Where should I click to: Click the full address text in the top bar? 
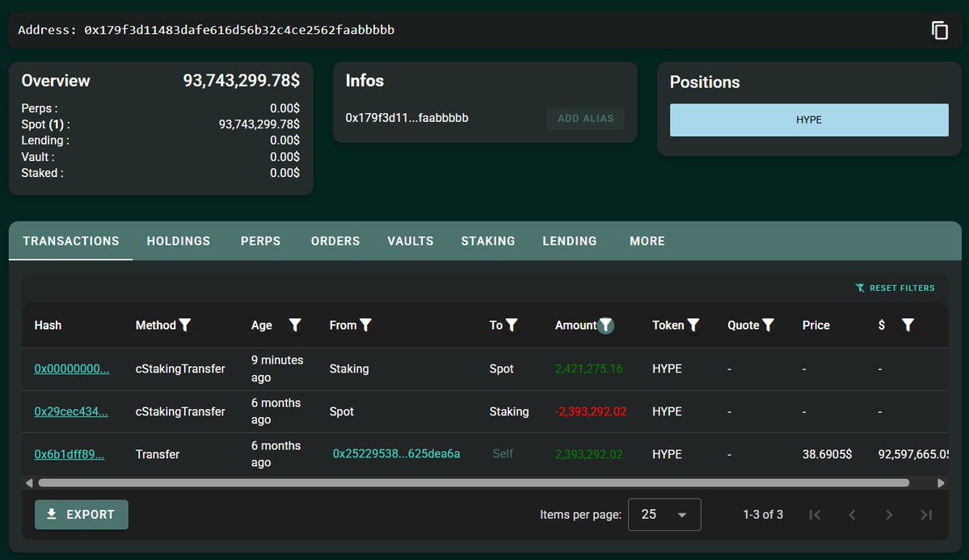(239, 30)
